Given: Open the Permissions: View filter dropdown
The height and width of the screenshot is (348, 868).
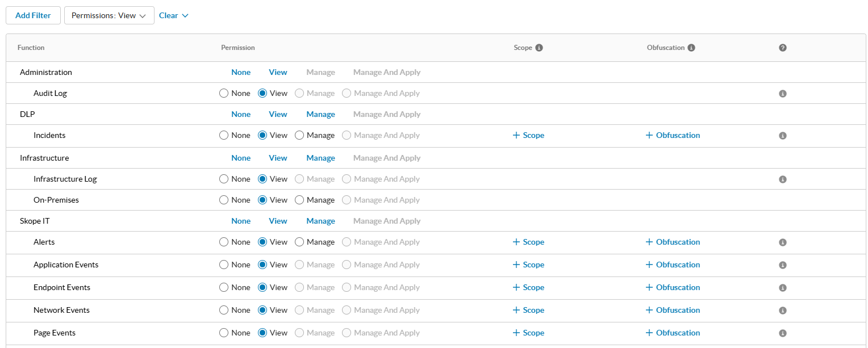Looking at the screenshot, I should coord(109,15).
